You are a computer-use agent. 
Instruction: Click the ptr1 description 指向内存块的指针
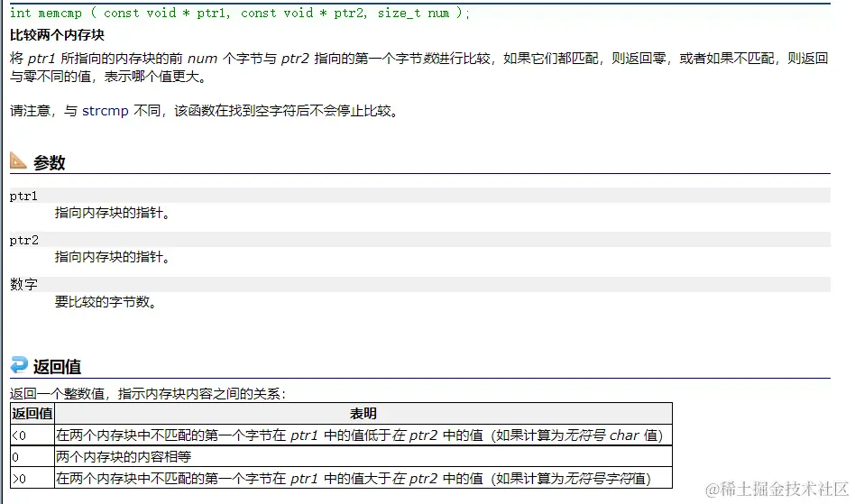[x=113, y=213]
